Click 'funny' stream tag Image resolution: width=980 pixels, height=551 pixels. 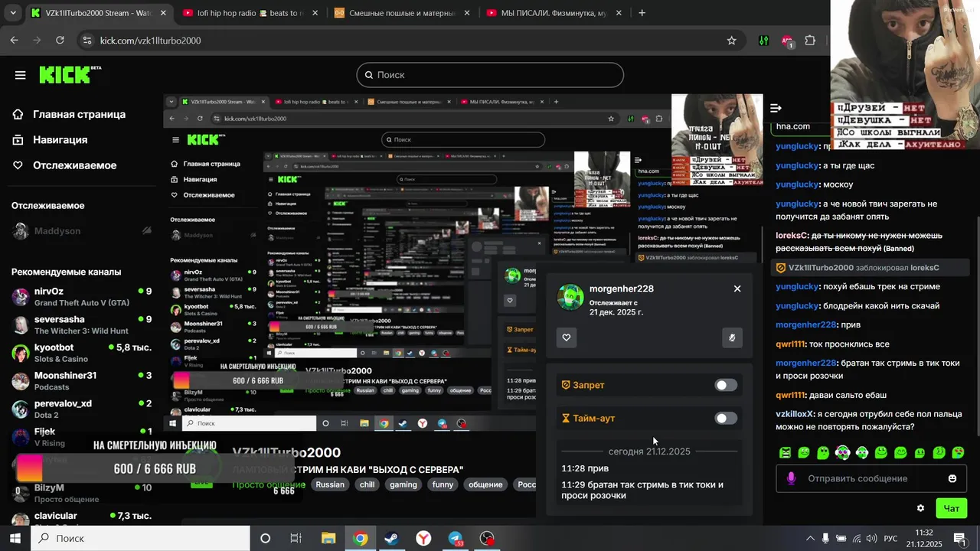coord(443,484)
